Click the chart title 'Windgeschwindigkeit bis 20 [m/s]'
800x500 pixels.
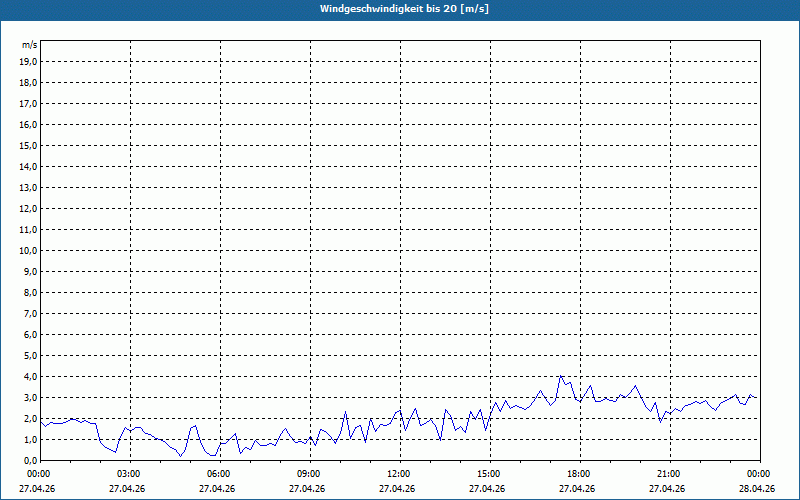click(x=404, y=9)
